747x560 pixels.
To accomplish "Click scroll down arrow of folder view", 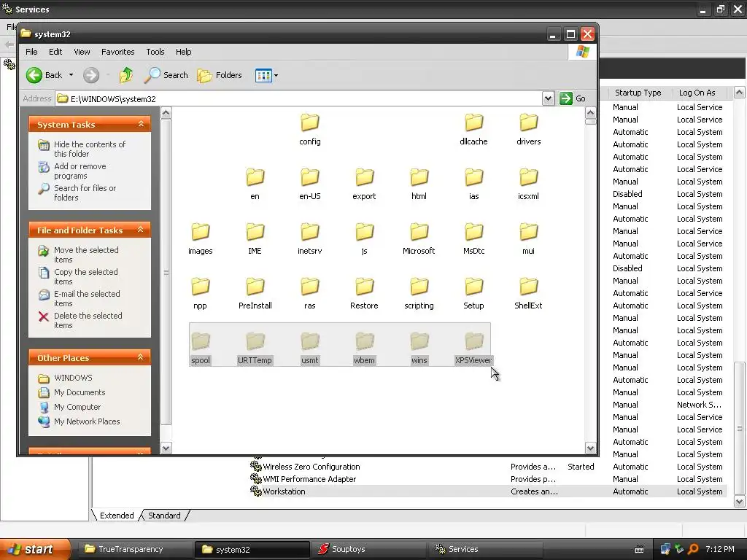I will (x=590, y=448).
